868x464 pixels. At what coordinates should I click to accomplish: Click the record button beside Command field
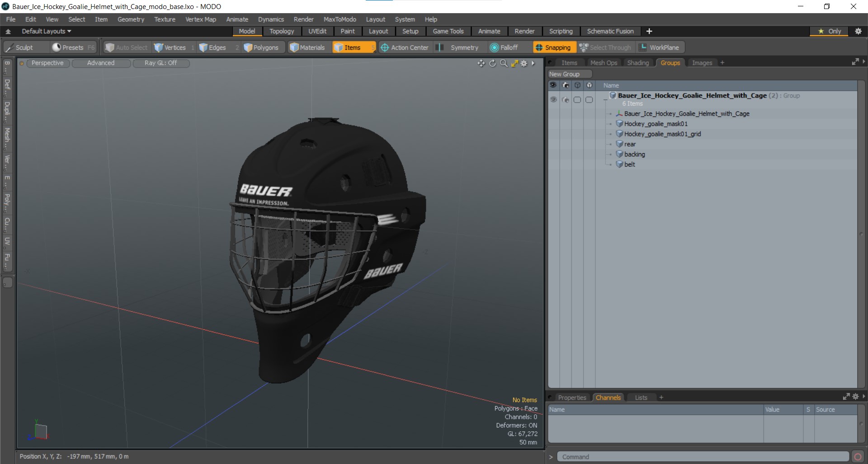click(x=858, y=457)
